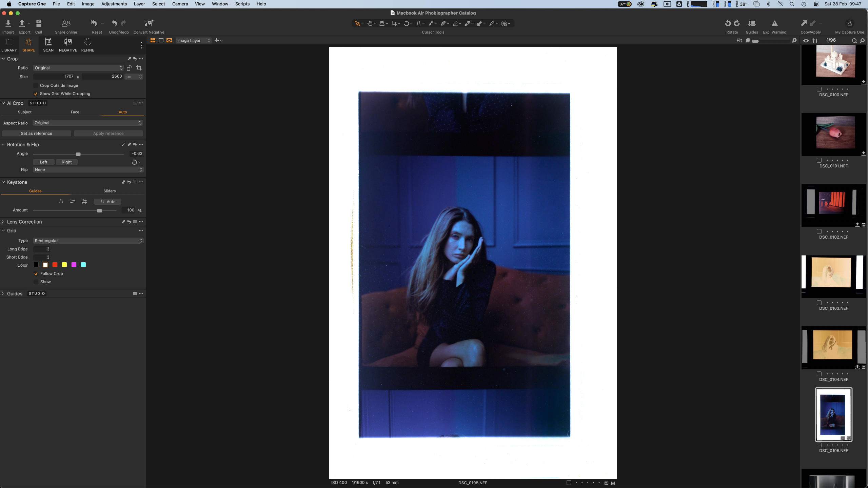This screenshot has height=488, width=868.
Task: Pick the Eyedropper cursor tool
Action: coord(468,23)
